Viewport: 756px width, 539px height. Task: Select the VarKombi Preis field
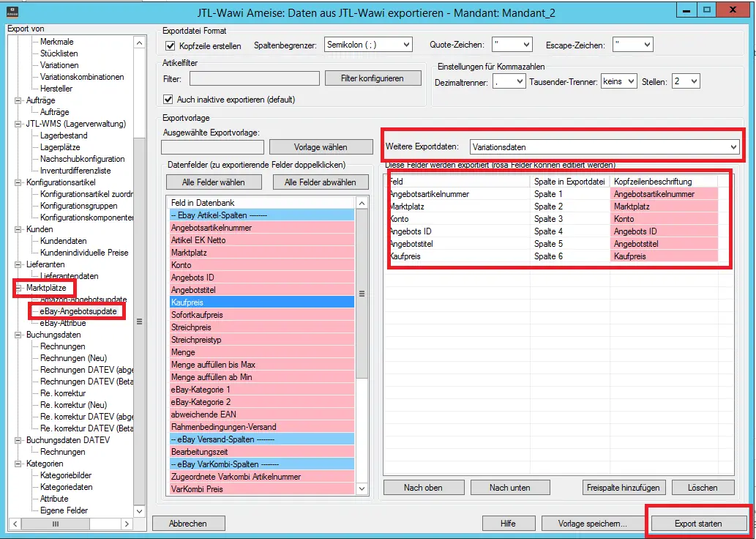coord(262,488)
